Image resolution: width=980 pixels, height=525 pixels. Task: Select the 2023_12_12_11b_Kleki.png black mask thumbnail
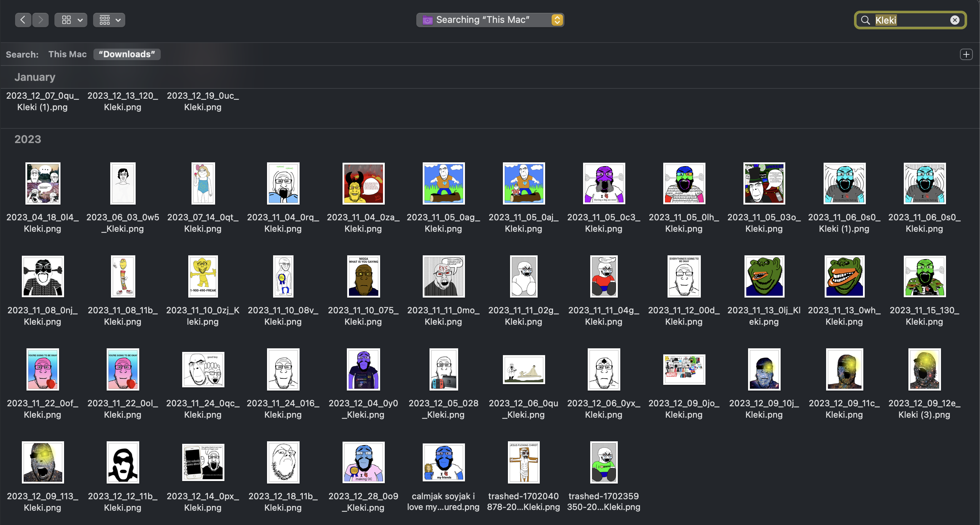point(122,462)
